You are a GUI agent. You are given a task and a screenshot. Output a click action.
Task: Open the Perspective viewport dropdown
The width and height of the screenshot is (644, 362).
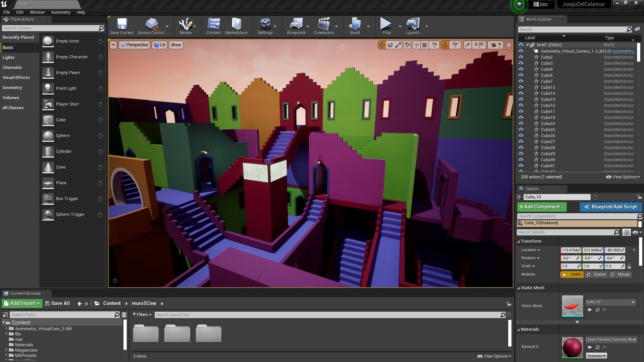(x=134, y=45)
